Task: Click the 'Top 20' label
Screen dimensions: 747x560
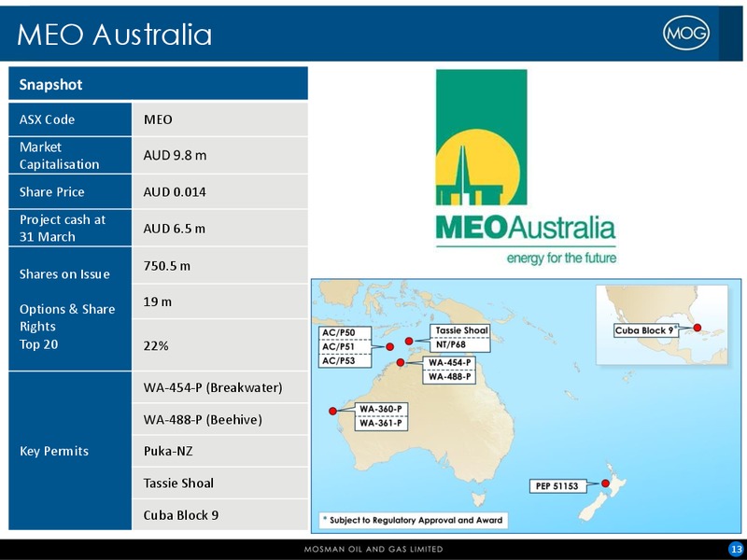Action: pos(38,344)
